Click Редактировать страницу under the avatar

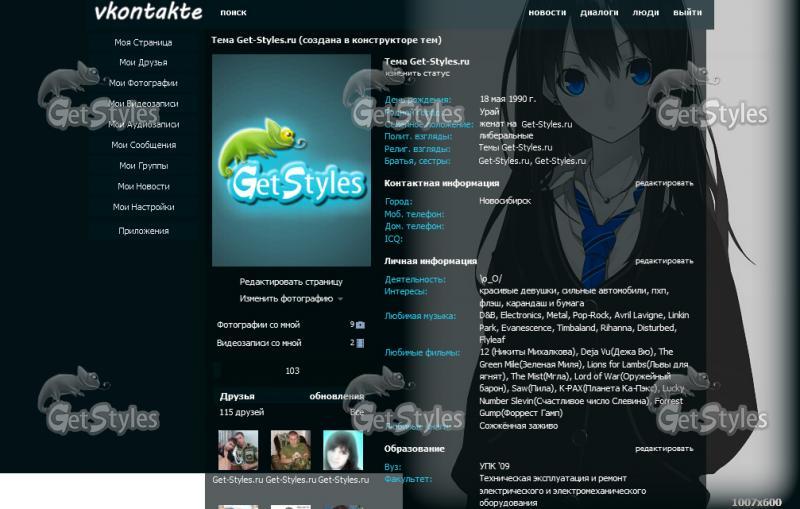click(291, 282)
